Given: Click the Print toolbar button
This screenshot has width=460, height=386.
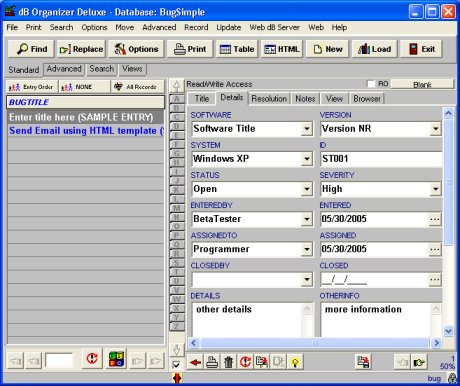Looking at the screenshot, I should [x=190, y=49].
